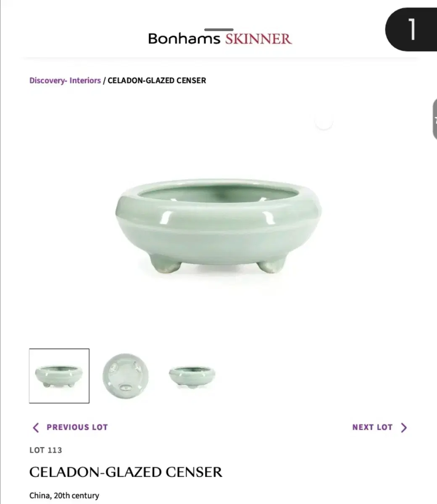Click the China, 20th century description text
Screen dimensions: 437x504
pyautogui.click(x=64, y=496)
